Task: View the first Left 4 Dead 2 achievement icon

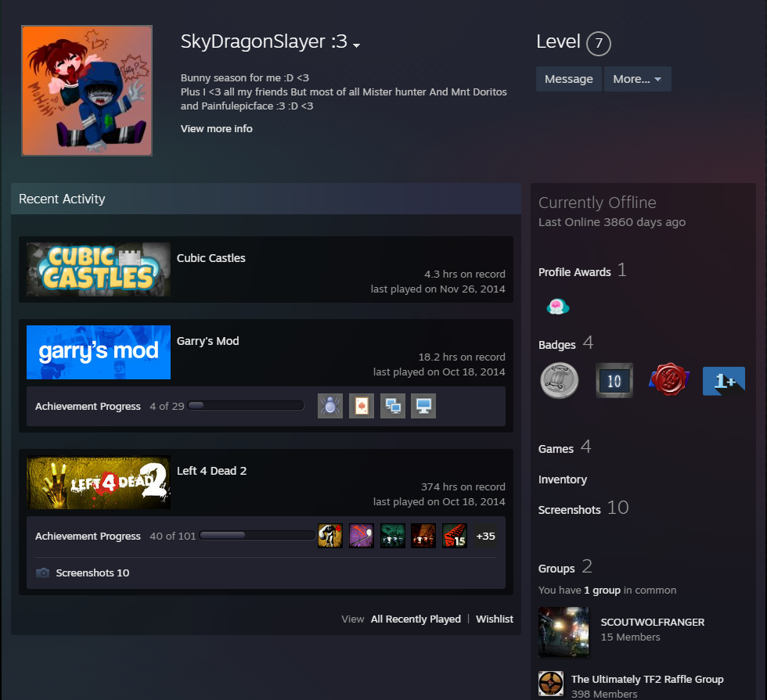Action: point(330,536)
